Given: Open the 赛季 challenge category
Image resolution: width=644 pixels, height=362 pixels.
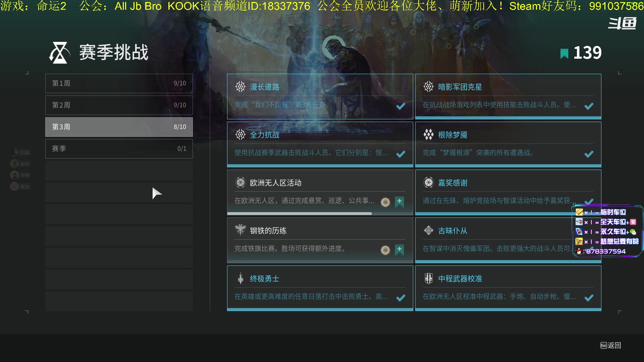Looking at the screenshot, I should click(119, 149).
